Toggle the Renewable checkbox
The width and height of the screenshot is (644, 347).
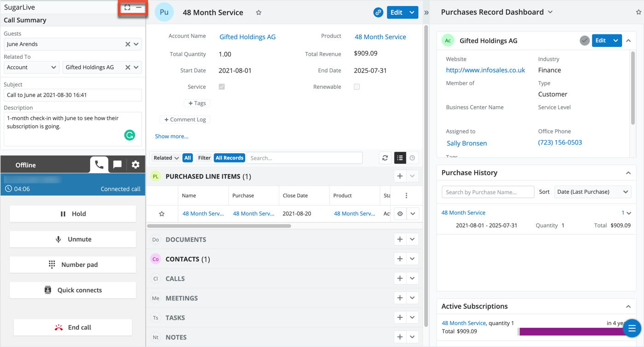click(356, 87)
